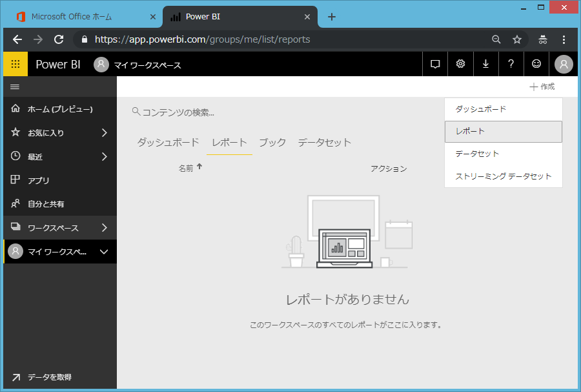Click the browser forward arrow
Screen dimensions: 581x392
(x=38, y=39)
